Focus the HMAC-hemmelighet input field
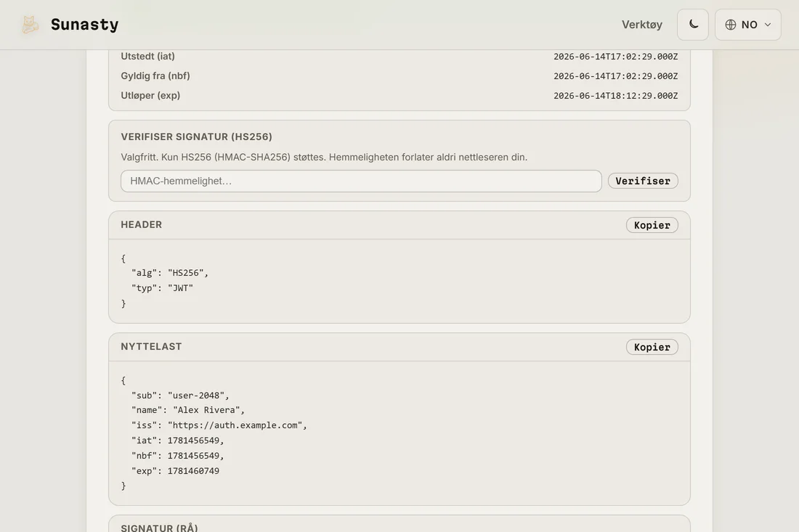 pyautogui.click(x=361, y=181)
